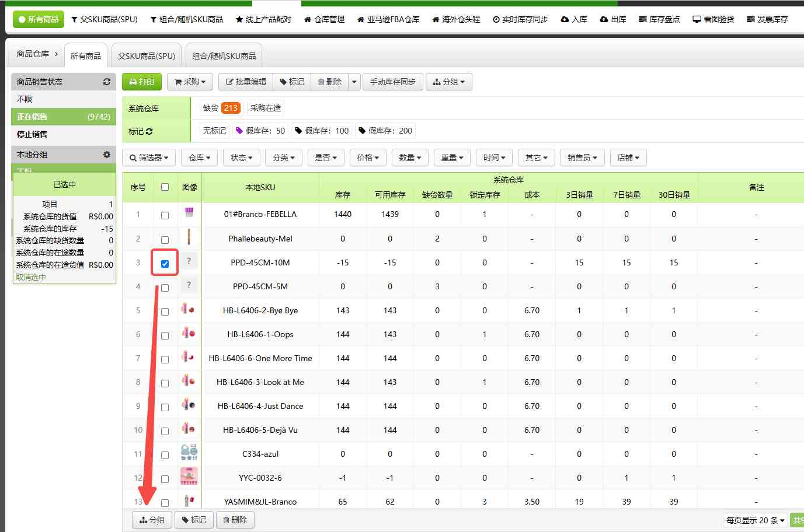Image resolution: width=804 pixels, height=532 pixels.
Task: Uncheck the PPD-45CM-10M row checkbox
Action: pyautogui.click(x=165, y=264)
